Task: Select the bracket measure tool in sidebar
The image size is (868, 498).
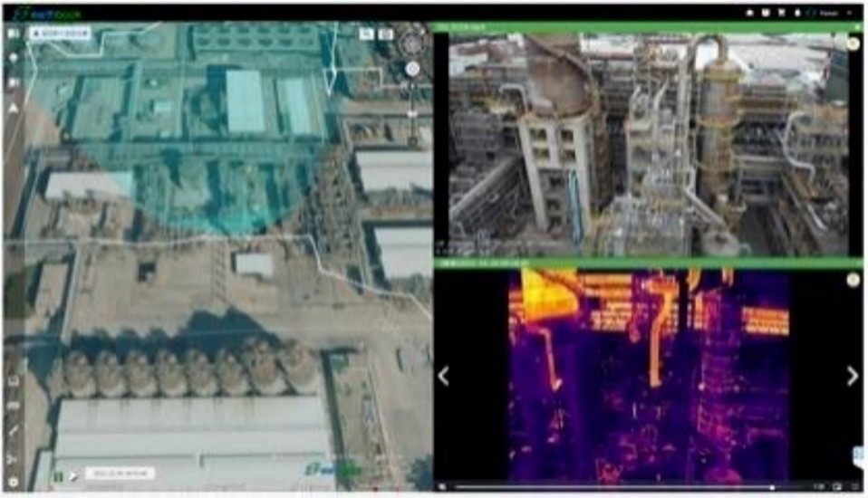Action: tap(14, 380)
